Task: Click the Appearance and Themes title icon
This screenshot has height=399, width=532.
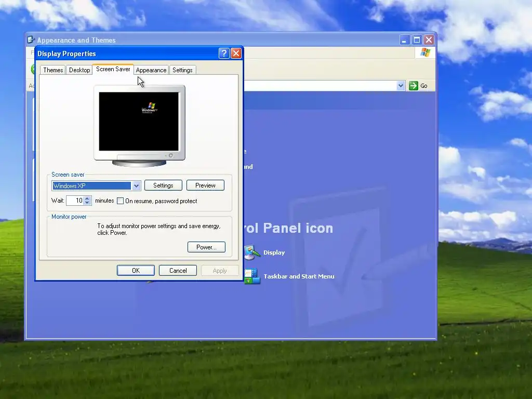Action: pos(31,39)
